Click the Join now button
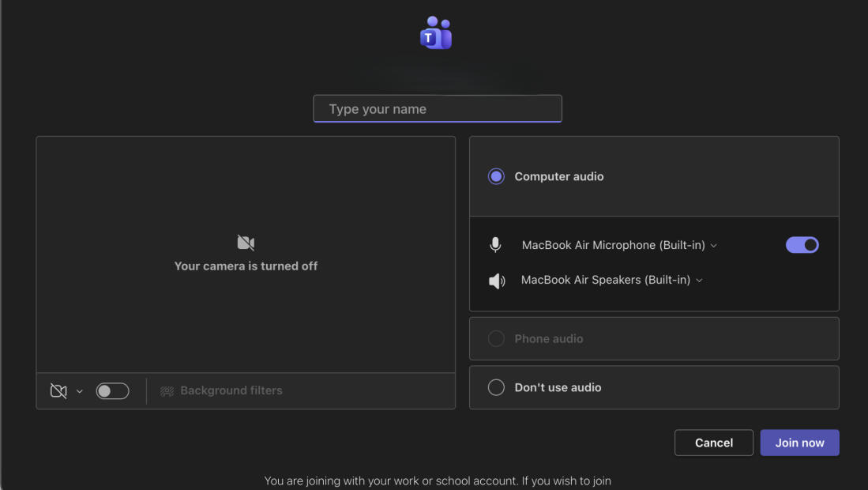Viewport: 868px width, 490px height. (799, 443)
